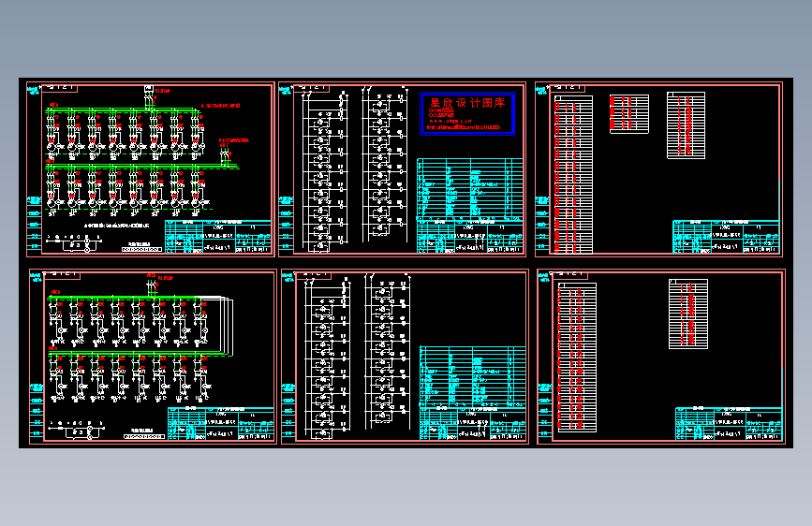Select the top-middle control ladder circuit sheet
Screen dimensions: 812x526
[x=403, y=169]
